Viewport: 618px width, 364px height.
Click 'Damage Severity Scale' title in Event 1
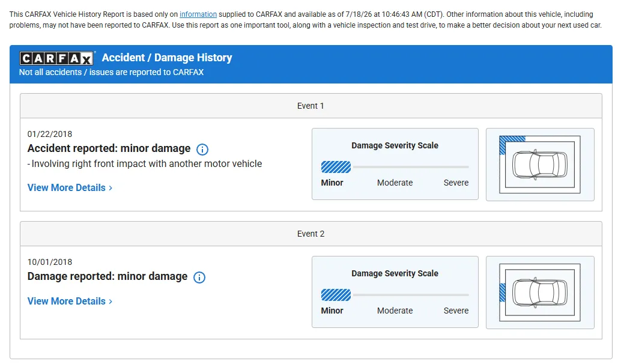pos(395,145)
